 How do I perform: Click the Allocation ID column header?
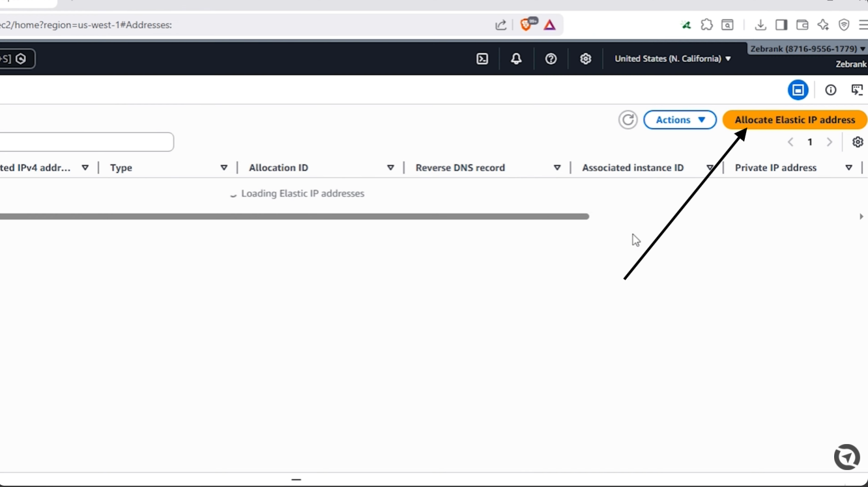coord(278,168)
